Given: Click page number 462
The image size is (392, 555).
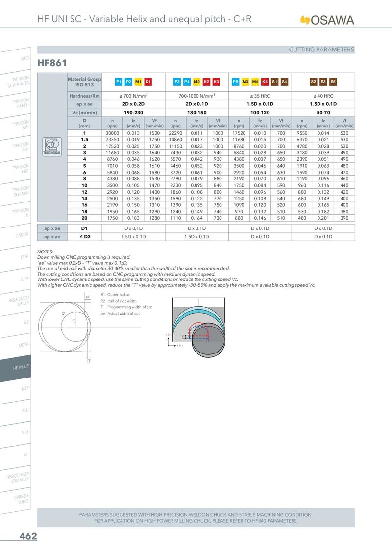Looking at the screenshot, I should 28,536.
